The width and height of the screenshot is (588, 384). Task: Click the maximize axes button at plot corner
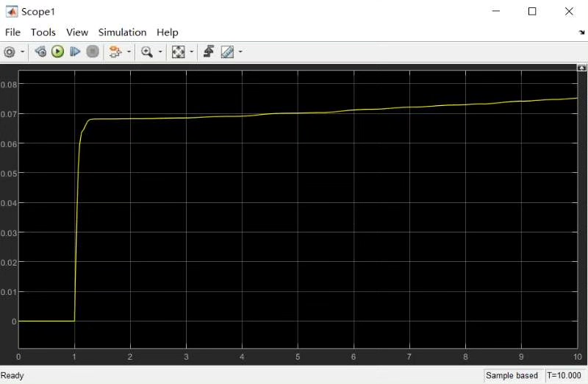pos(581,68)
